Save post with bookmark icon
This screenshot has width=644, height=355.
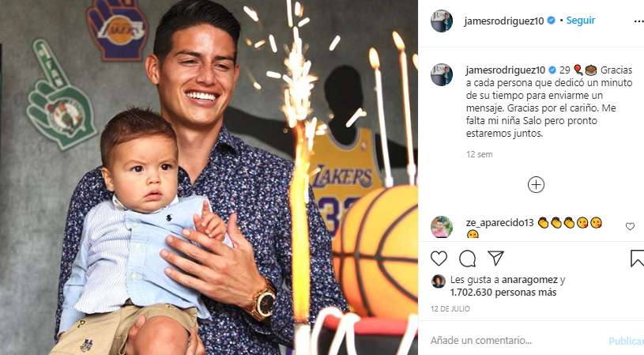tap(637, 259)
